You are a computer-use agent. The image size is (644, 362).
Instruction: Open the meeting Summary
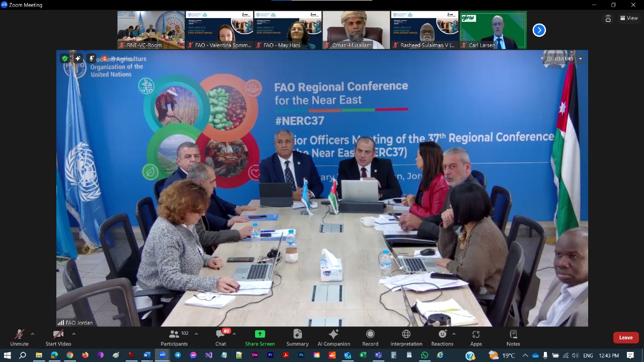pos(297,338)
